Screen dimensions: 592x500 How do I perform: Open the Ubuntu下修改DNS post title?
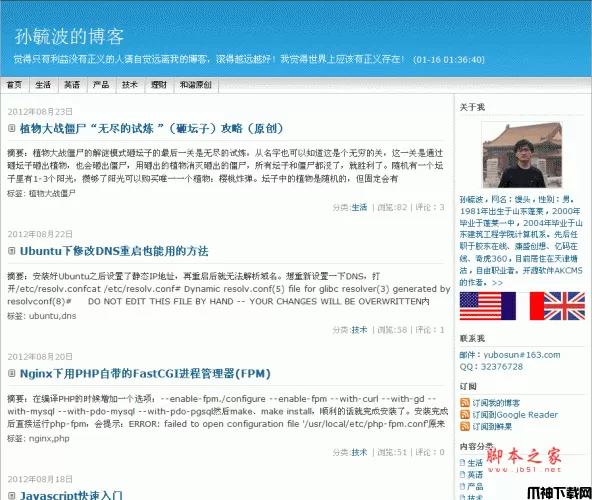click(x=114, y=251)
